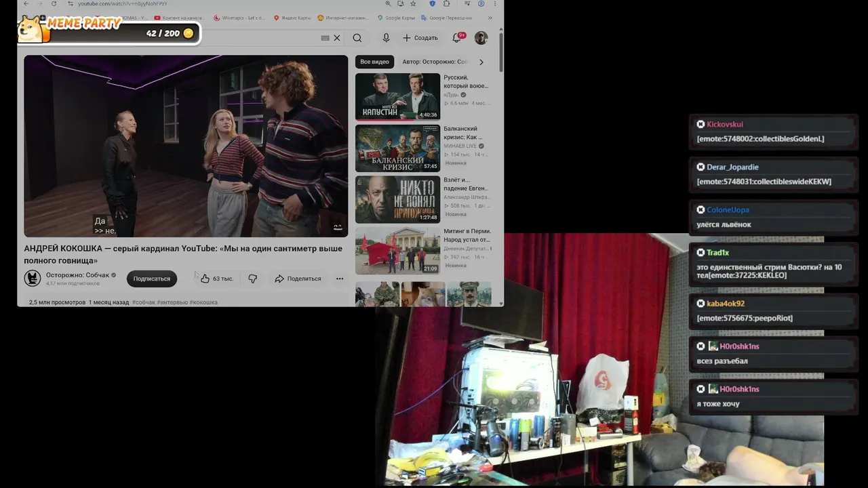Open the Взлёт и падение video title

point(466,184)
